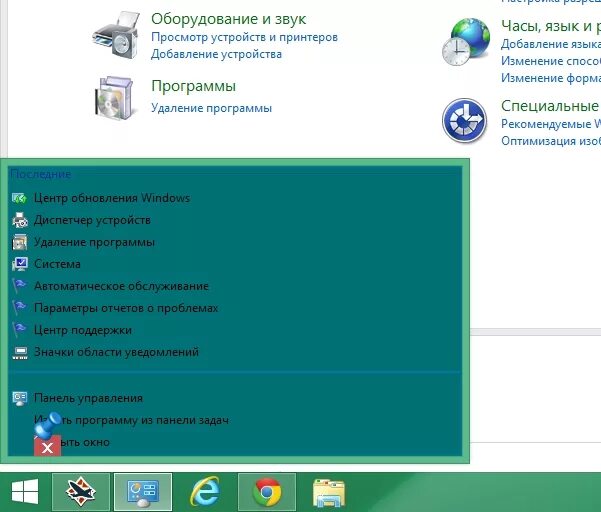This screenshot has width=601, height=512.
Task: Click the flag icon beside Центр поддержки
Action: (x=19, y=330)
